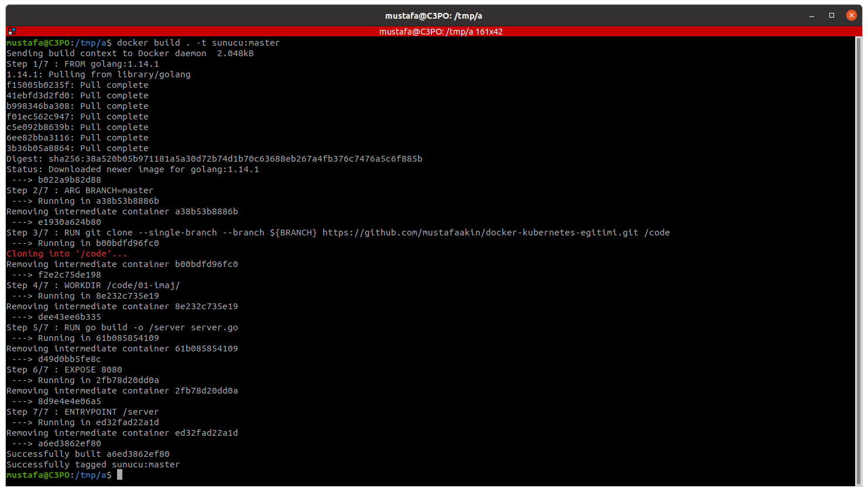Screen dimensions: 868x492
Task: Click '41ebfd3d2fd0: Pull complete' line
Action: [x=77, y=95]
